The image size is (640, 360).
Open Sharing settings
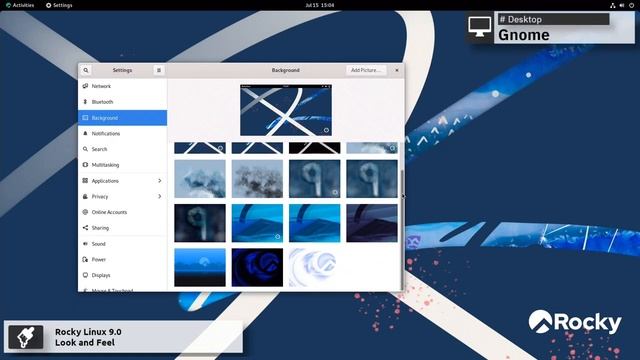tap(122, 228)
